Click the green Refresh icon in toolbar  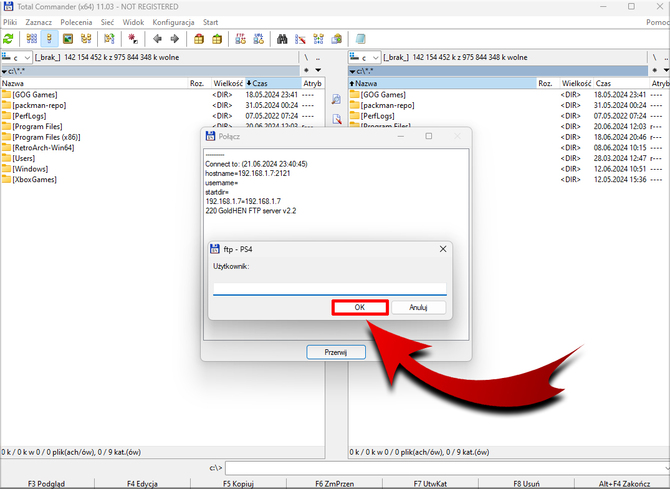(x=8, y=39)
